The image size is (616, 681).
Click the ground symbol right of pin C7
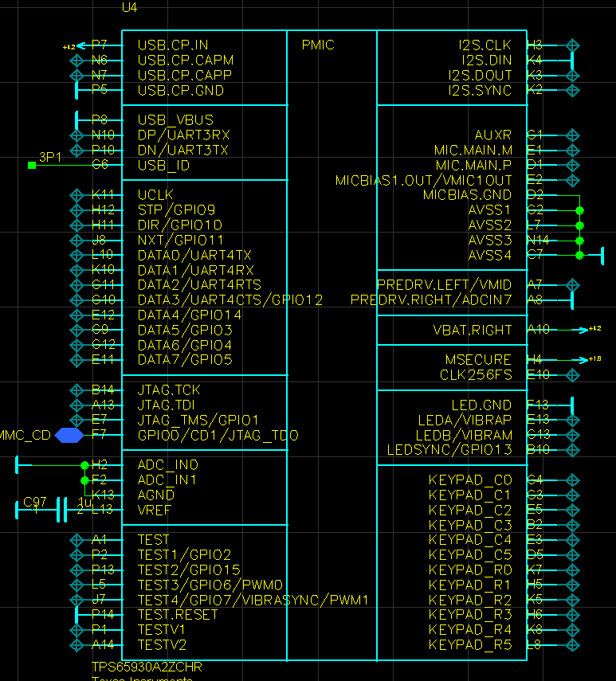click(x=602, y=256)
